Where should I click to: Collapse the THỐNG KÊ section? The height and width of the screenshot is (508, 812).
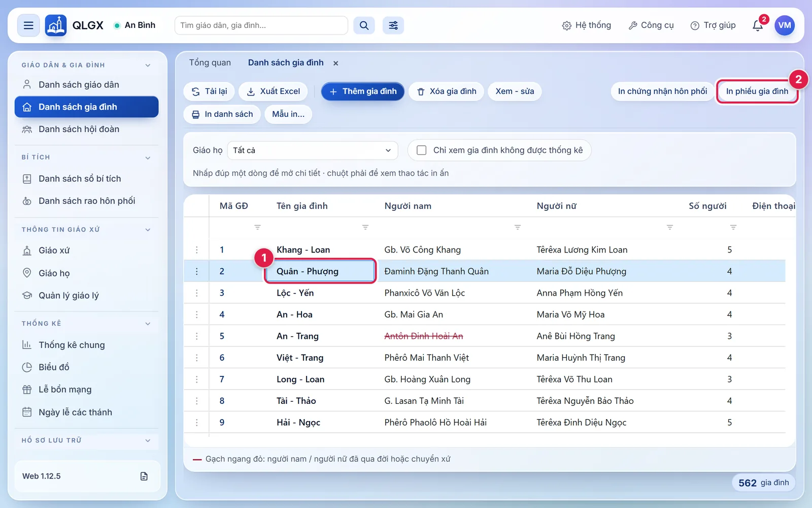(148, 324)
